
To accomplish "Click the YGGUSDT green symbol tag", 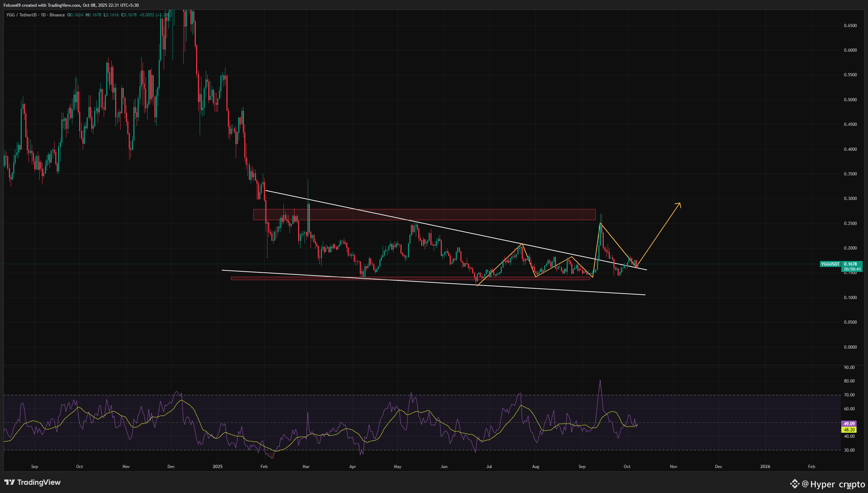I will 830,264.
